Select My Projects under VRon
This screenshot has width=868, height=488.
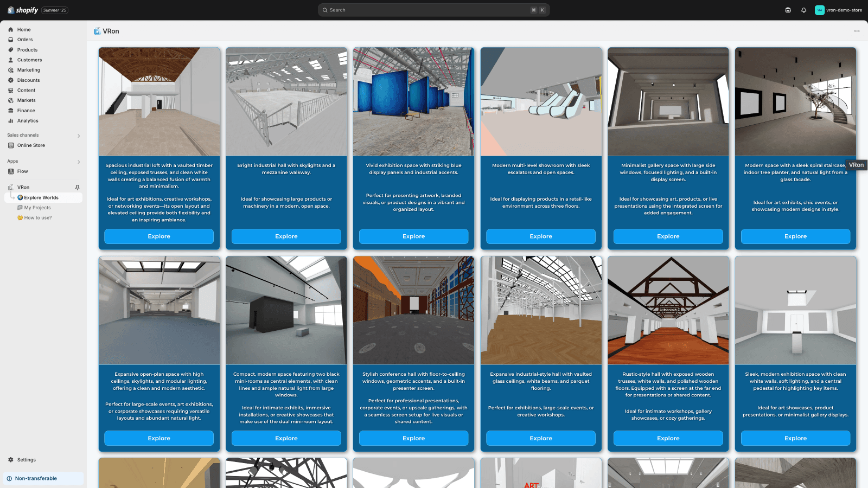(37, 208)
